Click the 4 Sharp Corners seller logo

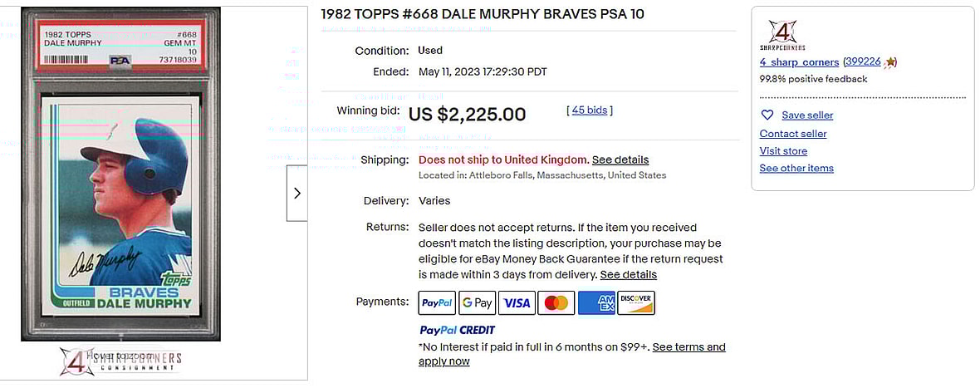[783, 36]
